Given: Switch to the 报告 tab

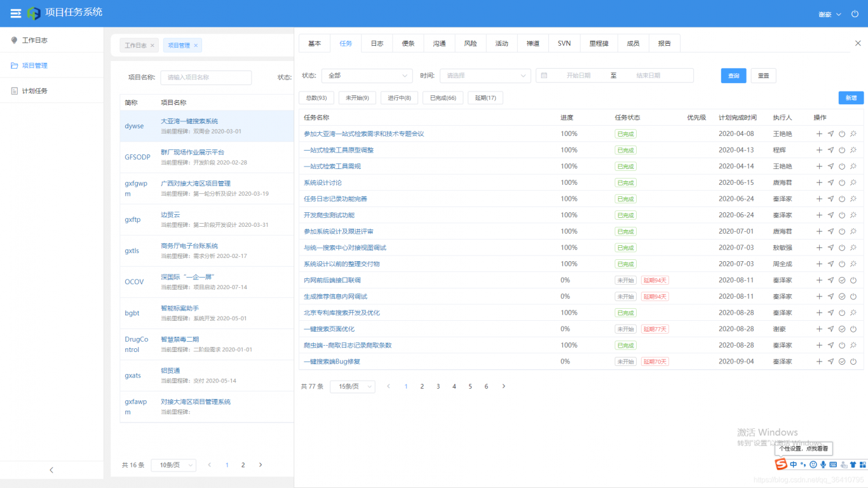Looking at the screenshot, I should point(665,44).
